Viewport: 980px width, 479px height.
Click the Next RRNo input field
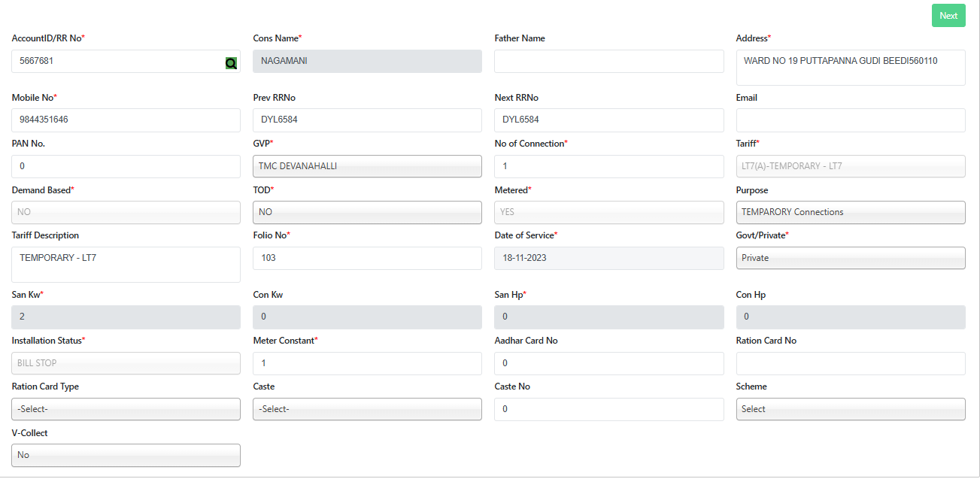[609, 120]
